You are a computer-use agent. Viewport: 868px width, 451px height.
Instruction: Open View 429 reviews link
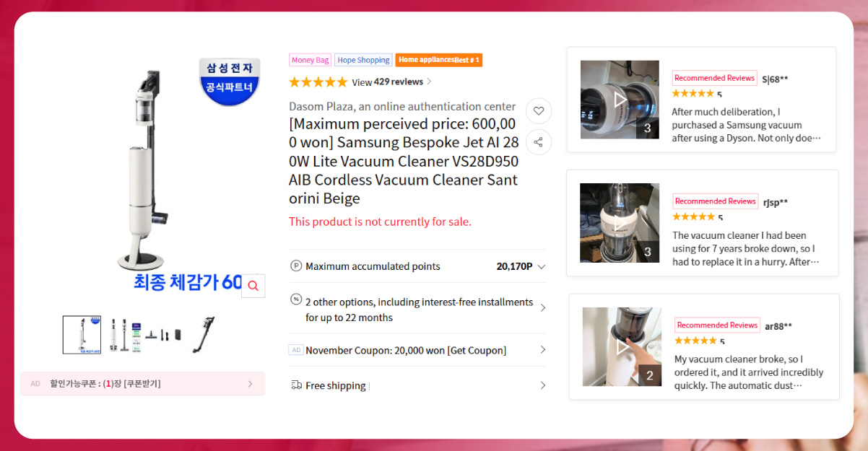[391, 82]
